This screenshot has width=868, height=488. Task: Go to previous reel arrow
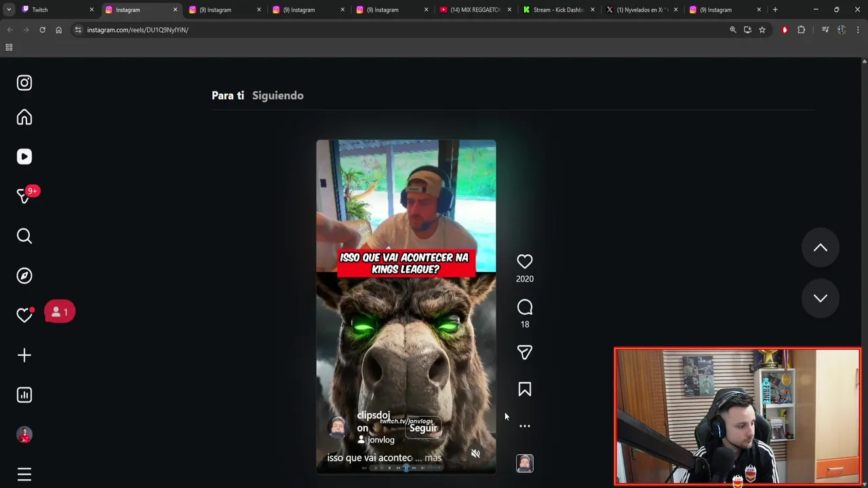pyautogui.click(x=821, y=248)
